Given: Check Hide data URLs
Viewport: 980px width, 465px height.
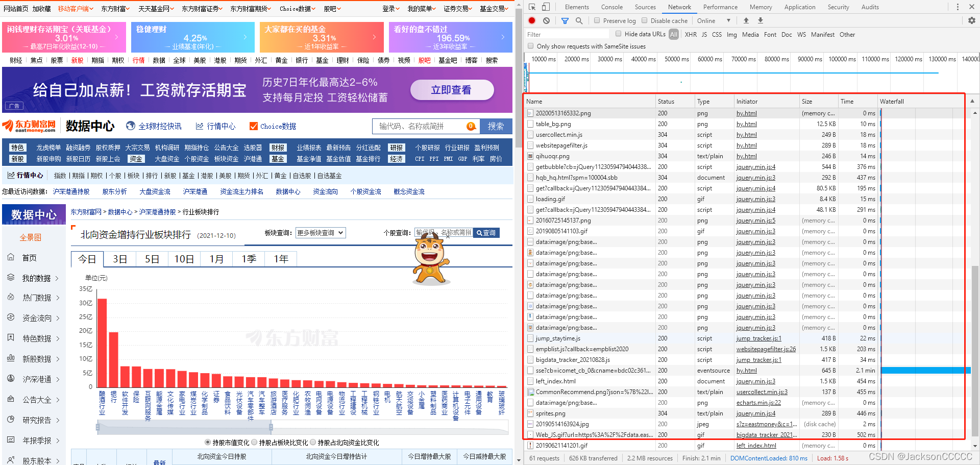Looking at the screenshot, I should click(x=619, y=34).
